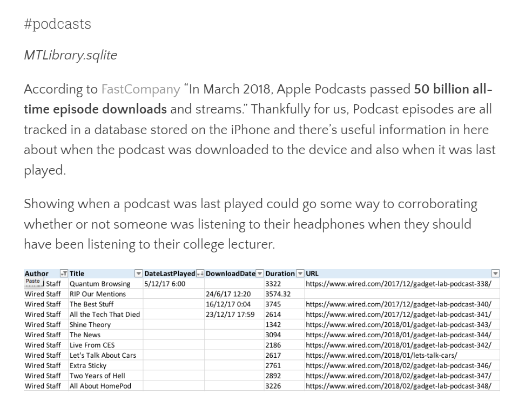
Task: Select the "All the Tech That Died" cell
Action: [105, 315]
